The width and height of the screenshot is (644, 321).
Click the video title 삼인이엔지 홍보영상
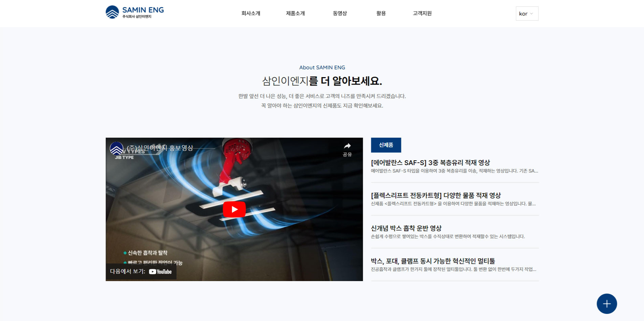point(160,148)
